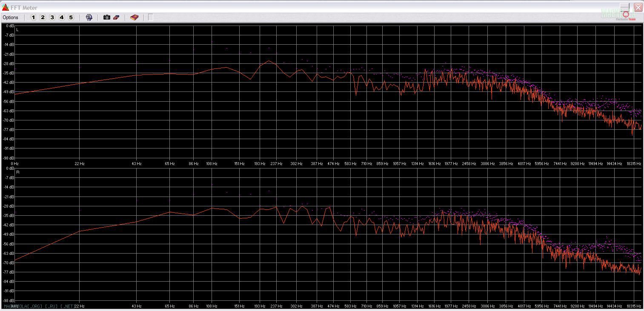Click the -7 dB label in R channel
The height and width of the screenshot is (311, 644).
point(10,178)
